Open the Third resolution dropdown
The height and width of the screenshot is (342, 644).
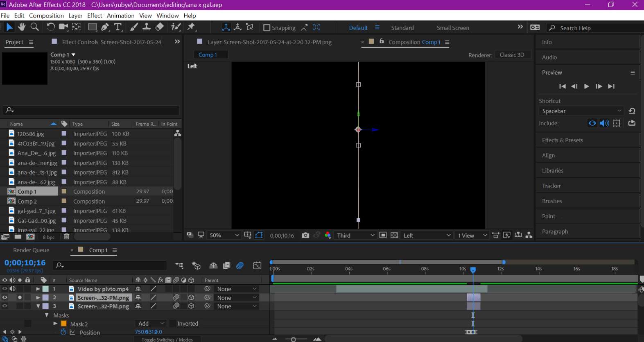(x=355, y=235)
